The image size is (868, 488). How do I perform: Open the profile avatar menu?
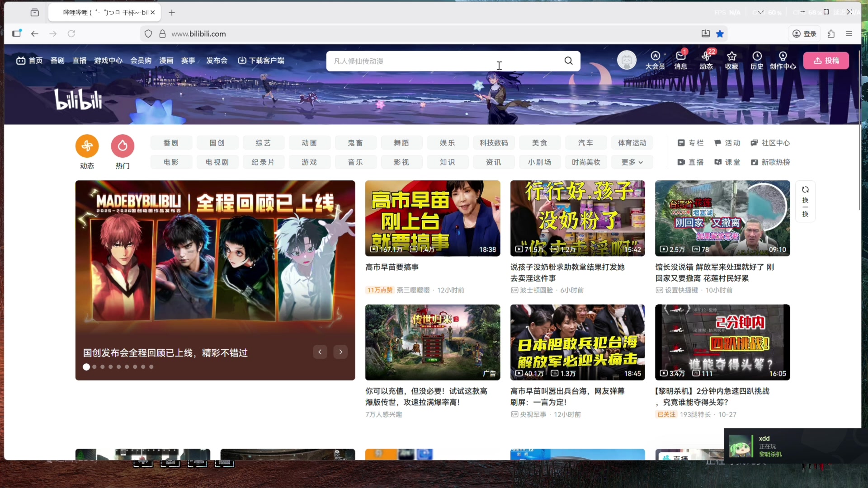pyautogui.click(x=627, y=59)
